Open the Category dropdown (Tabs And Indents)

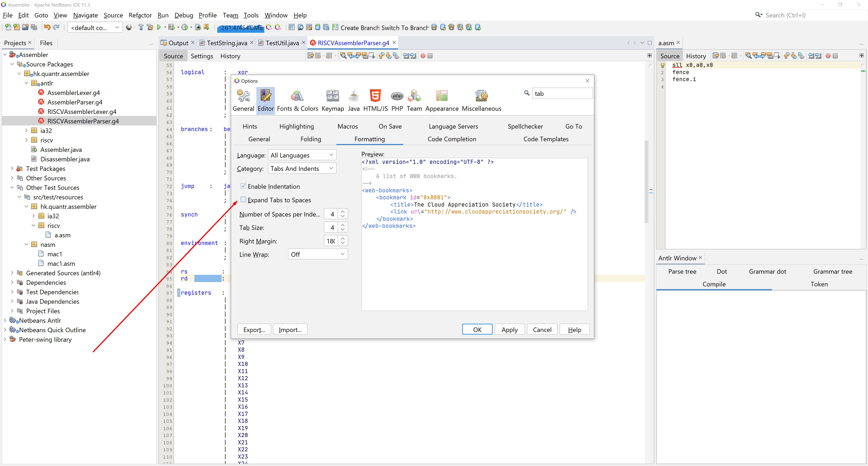302,168
